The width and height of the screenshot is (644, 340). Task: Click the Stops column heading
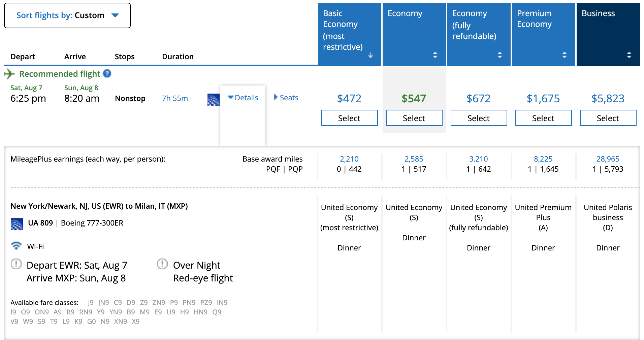[x=125, y=57]
